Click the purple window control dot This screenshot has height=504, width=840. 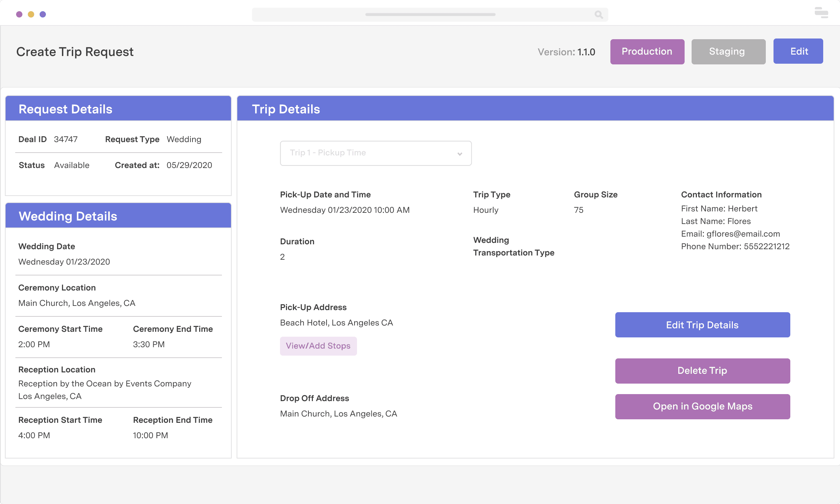[x=43, y=14]
